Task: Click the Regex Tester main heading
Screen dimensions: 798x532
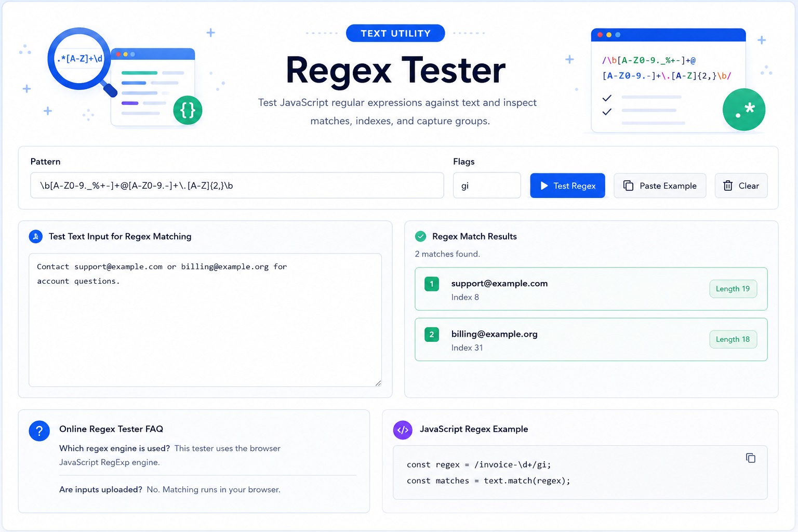Action: pos(395,70)
